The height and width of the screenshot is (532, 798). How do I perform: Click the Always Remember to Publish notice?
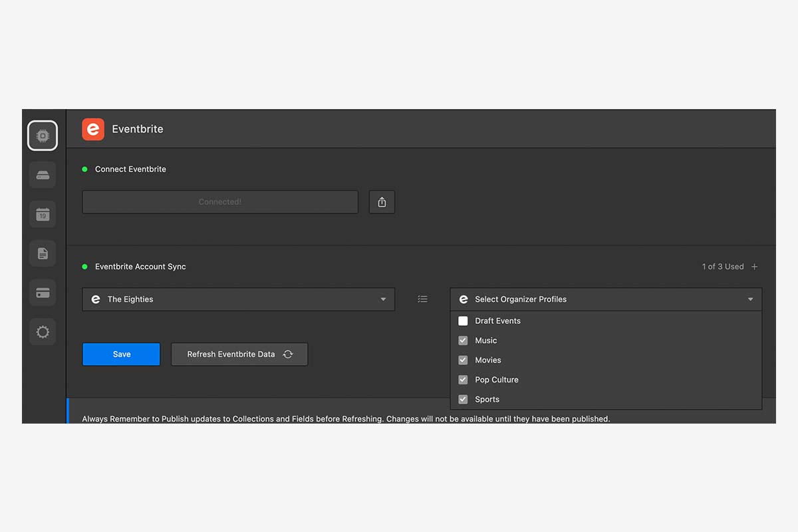346,419
